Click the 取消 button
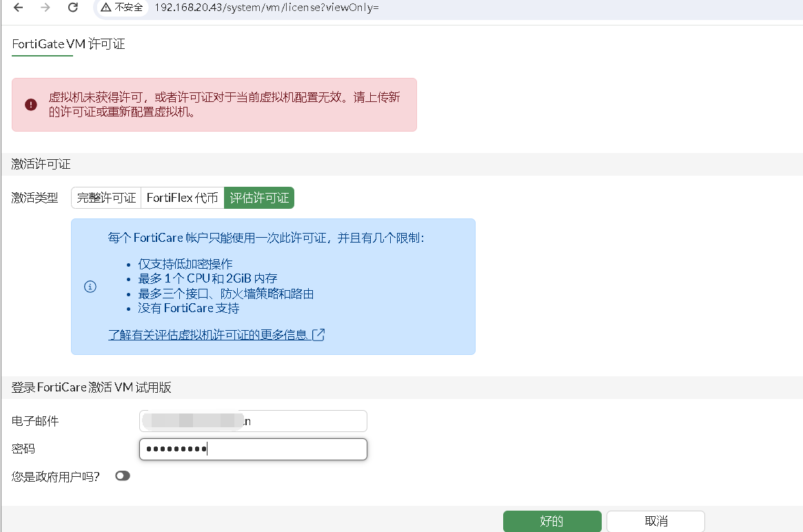 (x=656, y=521)
